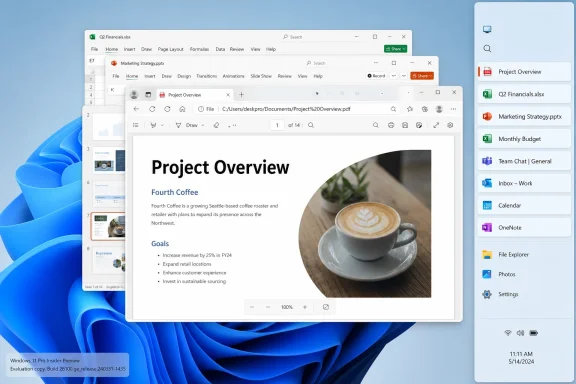The image size is (576, 384).
Task: Zoom in with the plus in zoom bar
Action: [x=305, y=307]
